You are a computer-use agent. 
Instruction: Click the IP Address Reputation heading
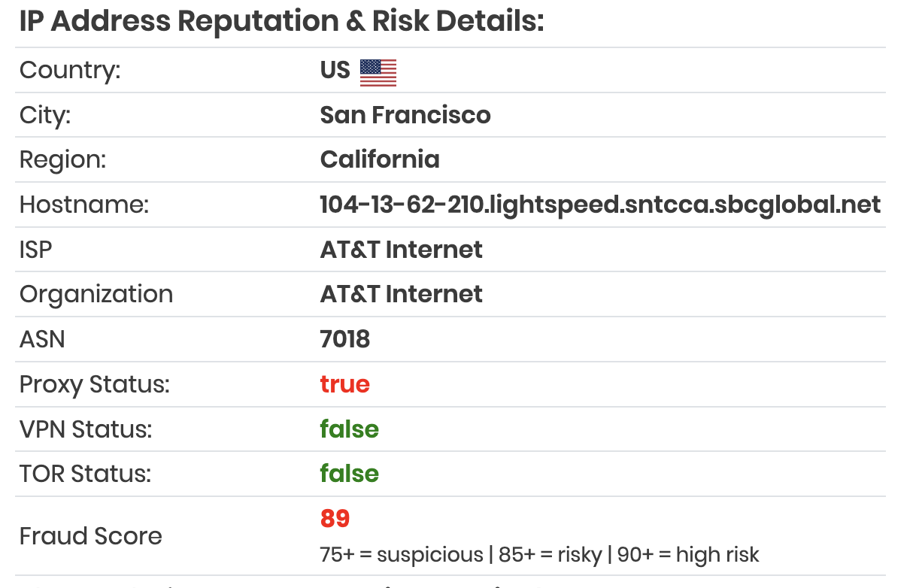point(281,22)
